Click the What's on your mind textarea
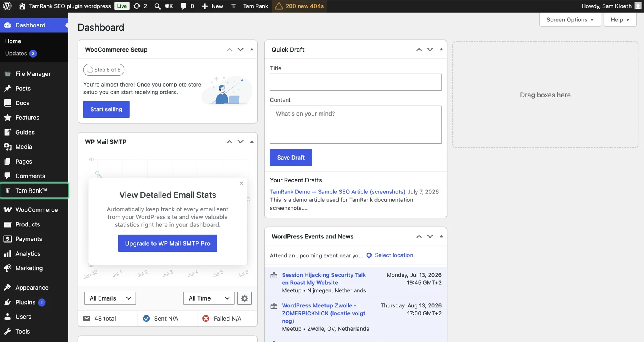644x342 pixels. click(x=356, y=124)
